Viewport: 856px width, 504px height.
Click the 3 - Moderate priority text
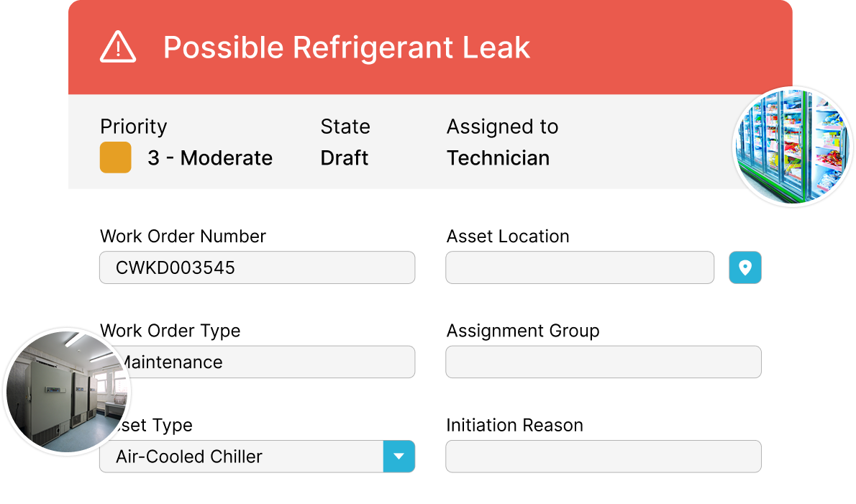[210, 158]
